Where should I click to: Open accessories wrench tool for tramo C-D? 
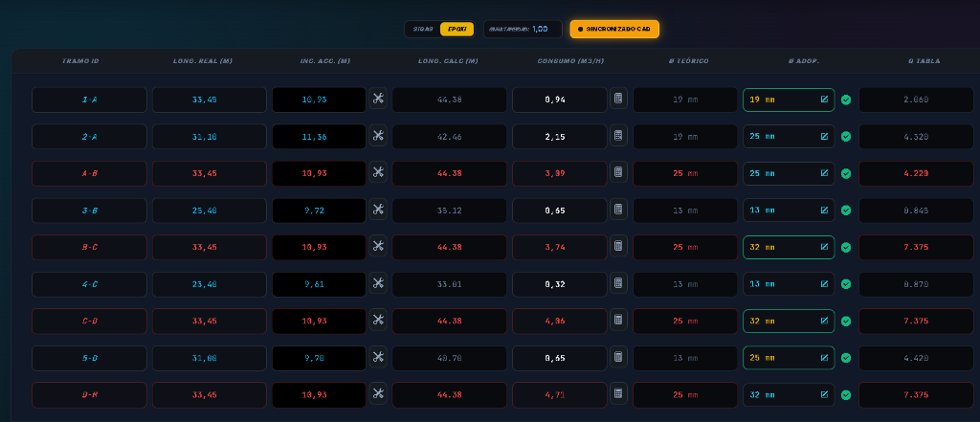(377, 320)
